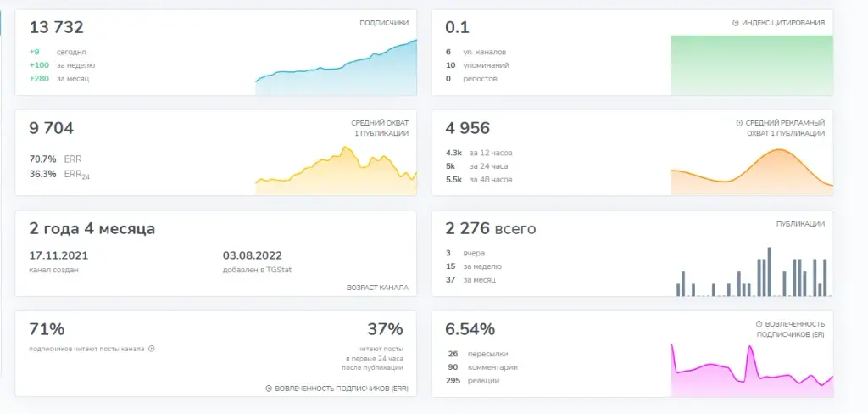Viewport: 868px width, 414px height.
Task: Open the pink ER engagement chart
Action: (752, 370)
